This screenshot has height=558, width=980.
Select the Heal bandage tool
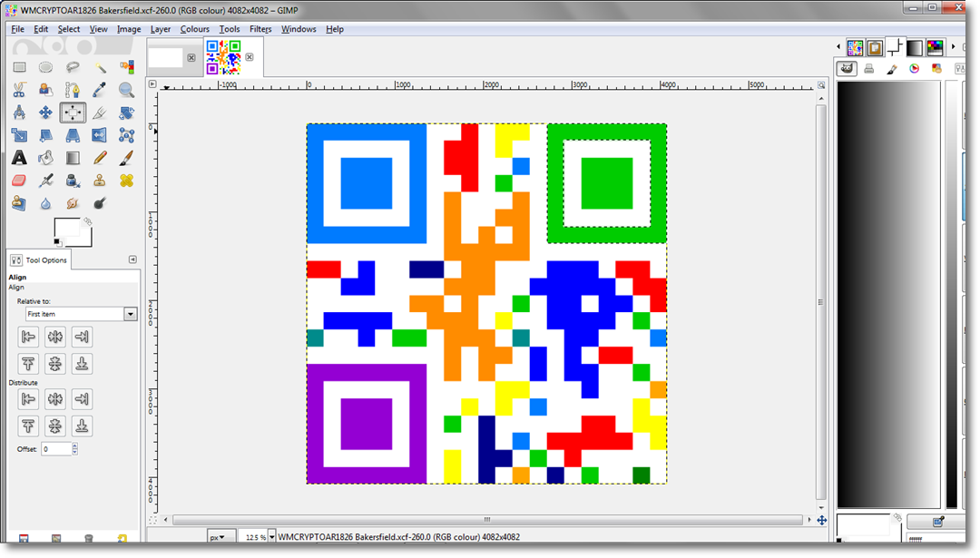[x=126, y=181]
